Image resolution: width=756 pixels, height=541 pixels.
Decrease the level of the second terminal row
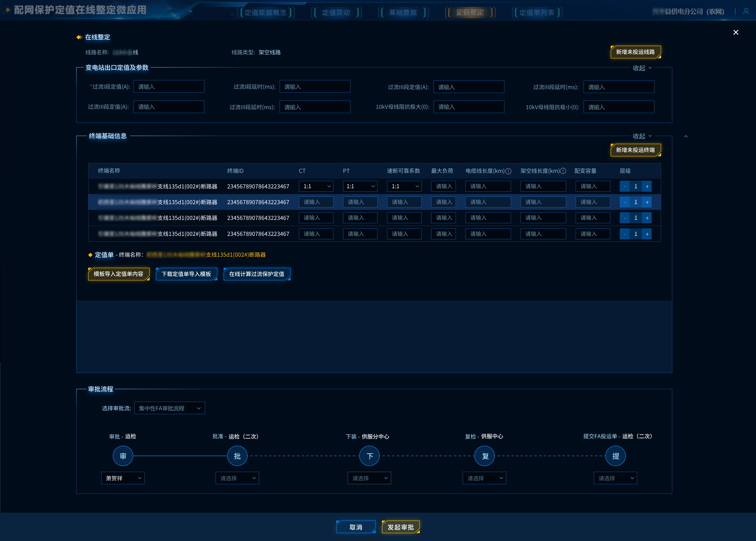pyautogui.click(x=624, y=202)
